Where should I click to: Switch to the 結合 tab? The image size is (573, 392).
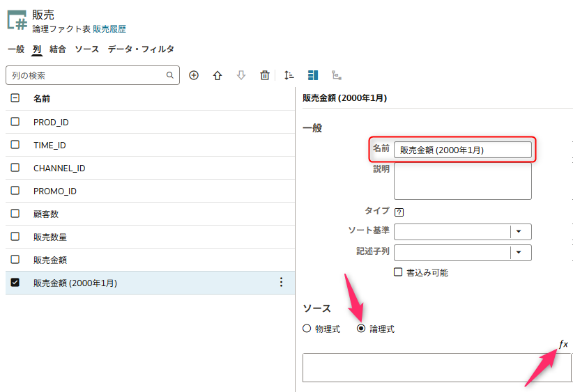pyautogui.click(x=58, y=49)
